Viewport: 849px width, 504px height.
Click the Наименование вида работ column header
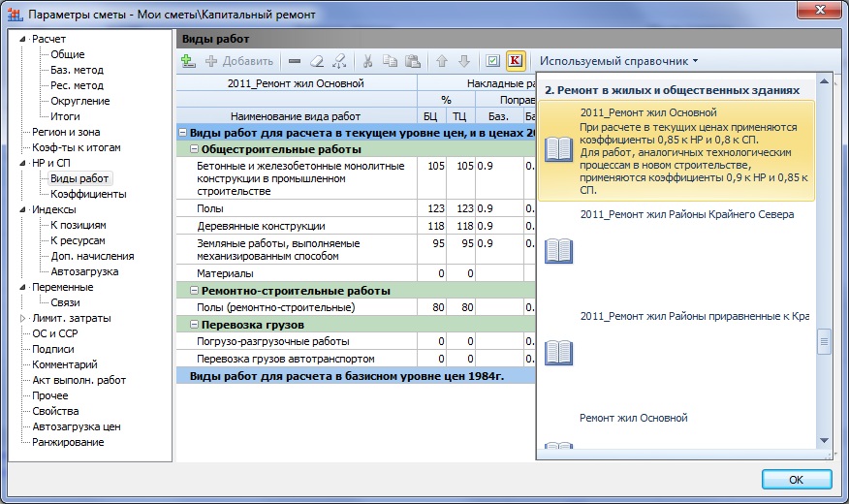click(296, 116)
